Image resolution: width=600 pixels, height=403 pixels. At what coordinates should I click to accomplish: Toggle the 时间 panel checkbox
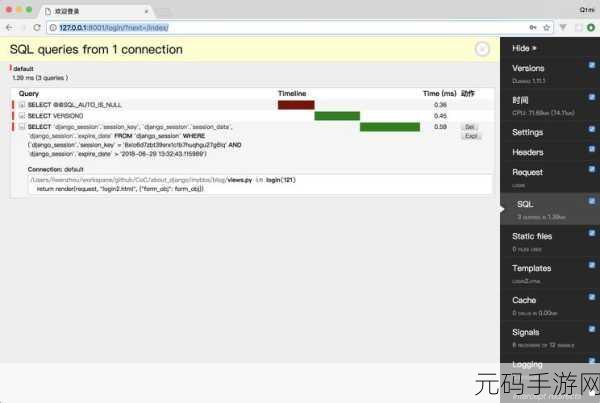(x=592, y=97)
